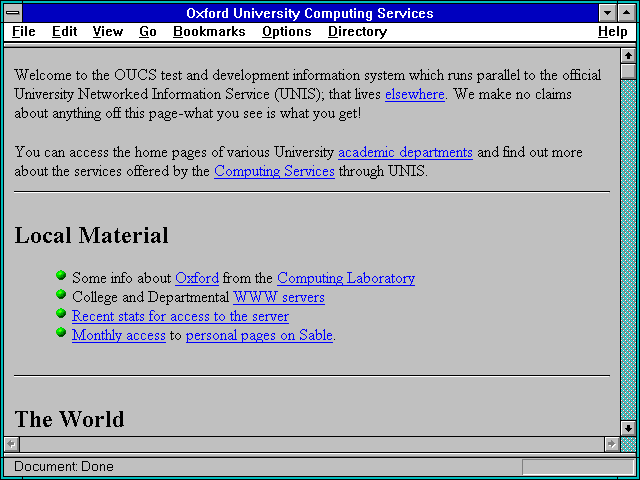Click the vertical scrollbar up arrow
Viewport: 640px width, 480px height.
pyautogui.click(x=628, y=56)
